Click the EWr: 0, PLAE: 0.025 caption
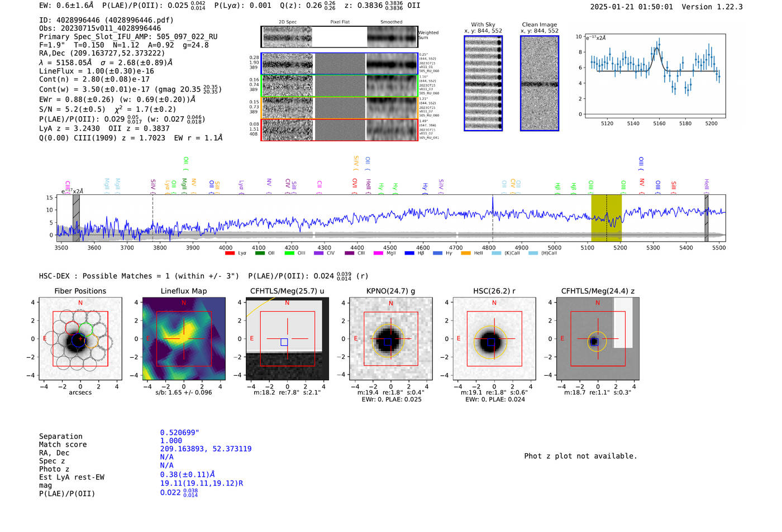 [x=392, y=400]
